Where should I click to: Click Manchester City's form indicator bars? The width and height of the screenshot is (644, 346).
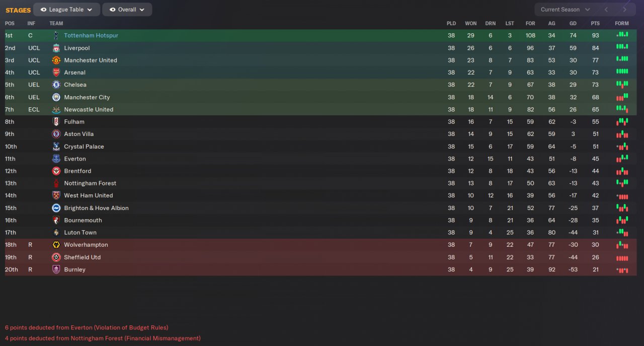[x=622, y=97]
